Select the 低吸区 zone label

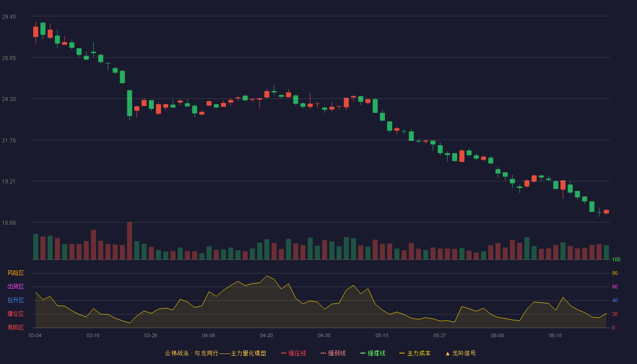pyautogui.click(x=15, y=328)
